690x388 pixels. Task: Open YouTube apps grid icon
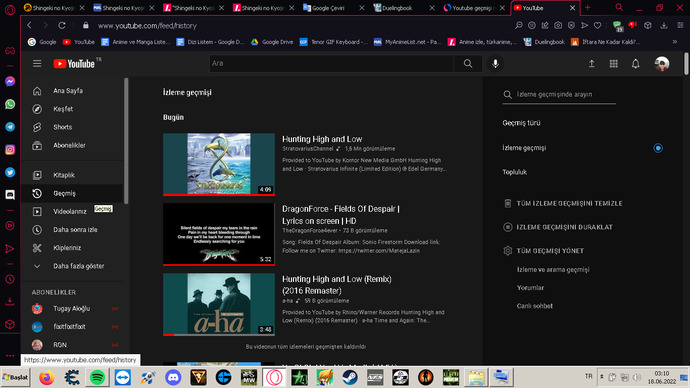[613, 64]
